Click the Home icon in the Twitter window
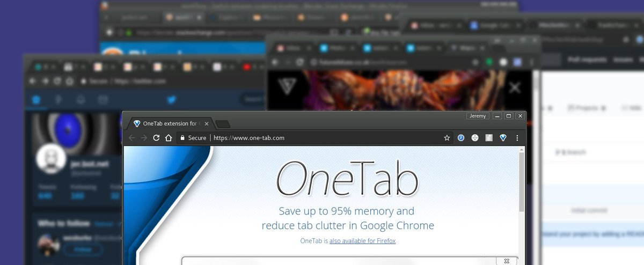Screen dimensions: 644x265 coord(36,100)
